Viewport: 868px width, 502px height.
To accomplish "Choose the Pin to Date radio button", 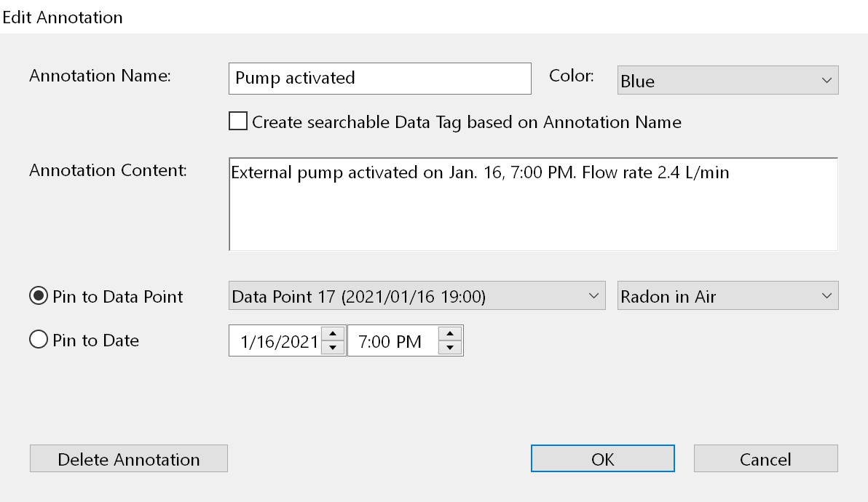I will click(38, 340).
